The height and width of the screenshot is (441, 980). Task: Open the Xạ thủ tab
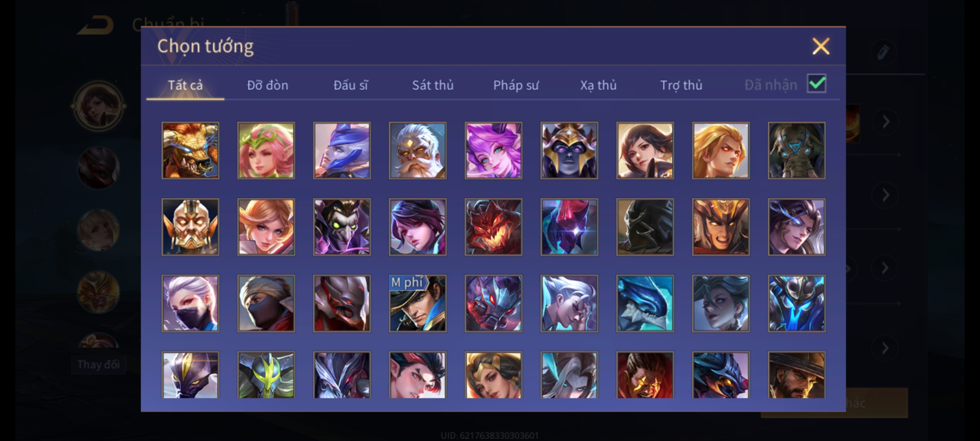click(599, 85)
